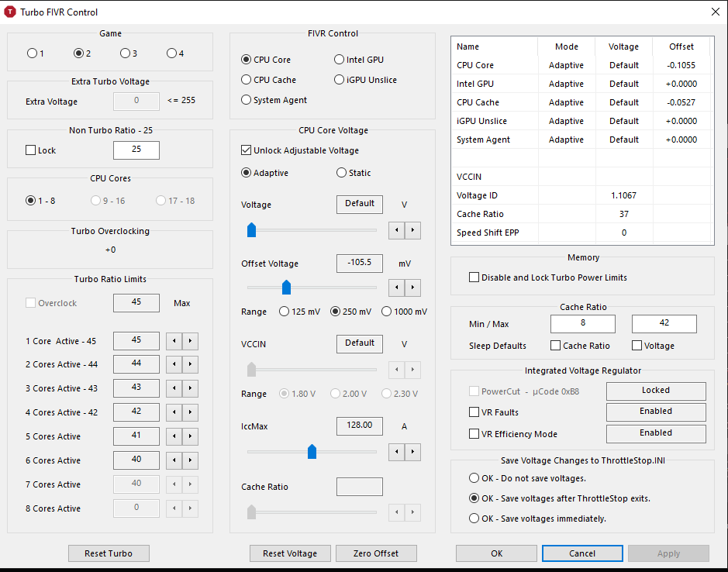The height and width of the screenshot is (572, 728).
Task: Click the left arrow next to Offset Voltage slider
Action: [x=396, y=288]
